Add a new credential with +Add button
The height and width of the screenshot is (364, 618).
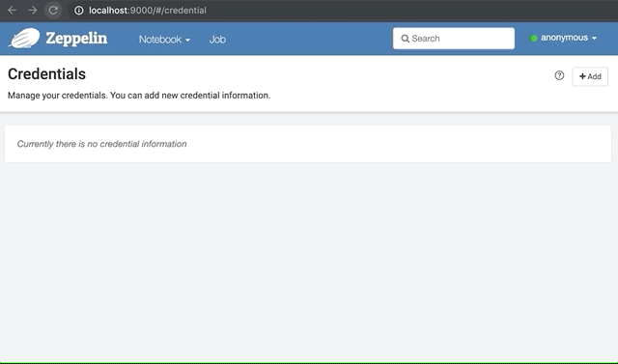590,76
